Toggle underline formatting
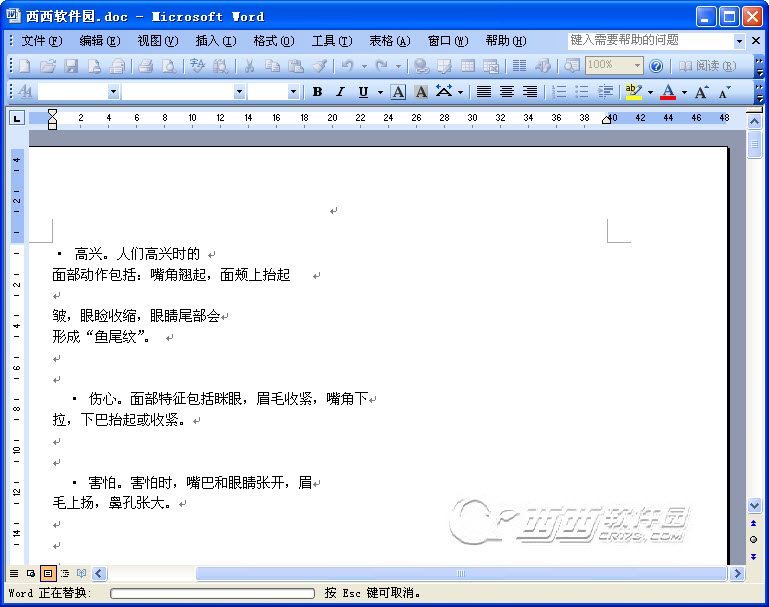The height and width of the screenshot is (607, 769). tap(363, 91)
